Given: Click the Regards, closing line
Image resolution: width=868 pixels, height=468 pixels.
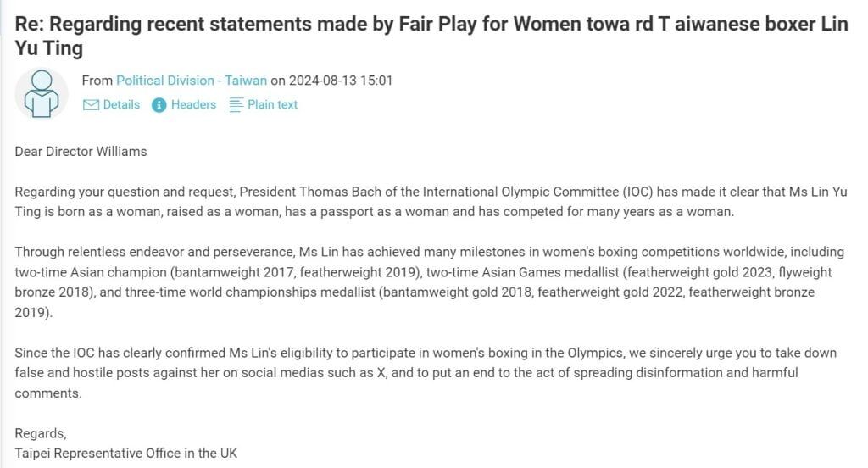Looking at the screenshot, I should point(41,433).
